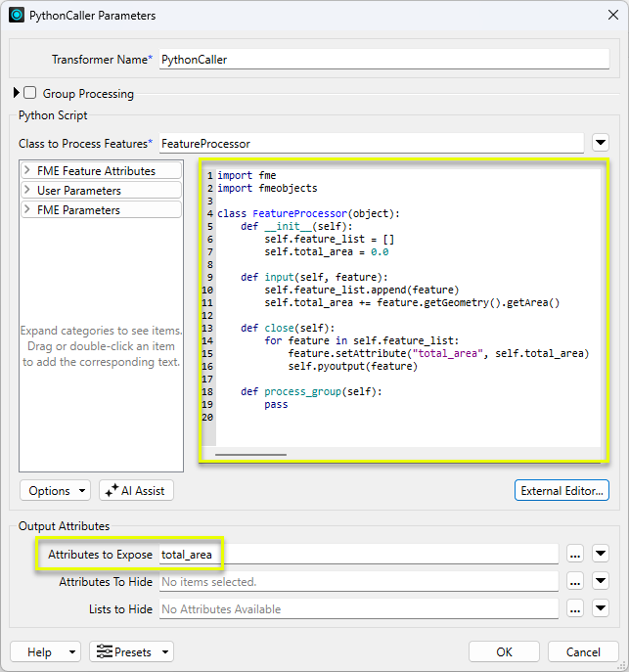
Task: Click the code editor horizontal scrollbar
Action: [251, 454]
